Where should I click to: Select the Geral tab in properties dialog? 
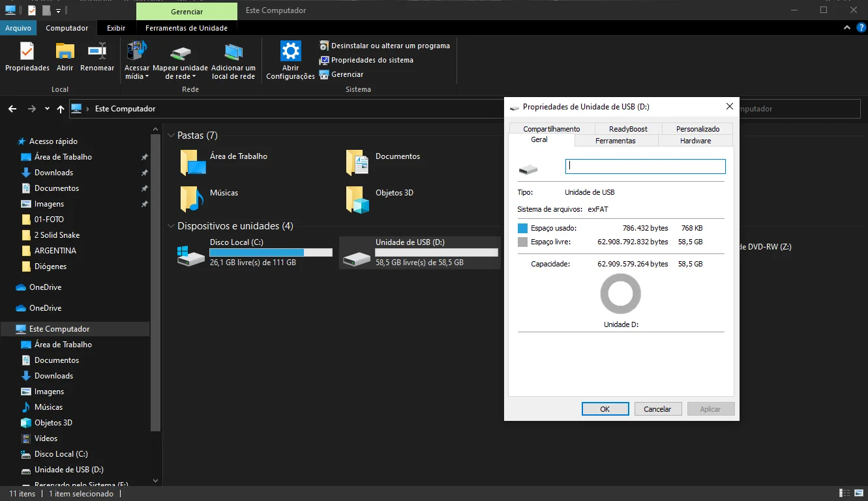[539, 139]
